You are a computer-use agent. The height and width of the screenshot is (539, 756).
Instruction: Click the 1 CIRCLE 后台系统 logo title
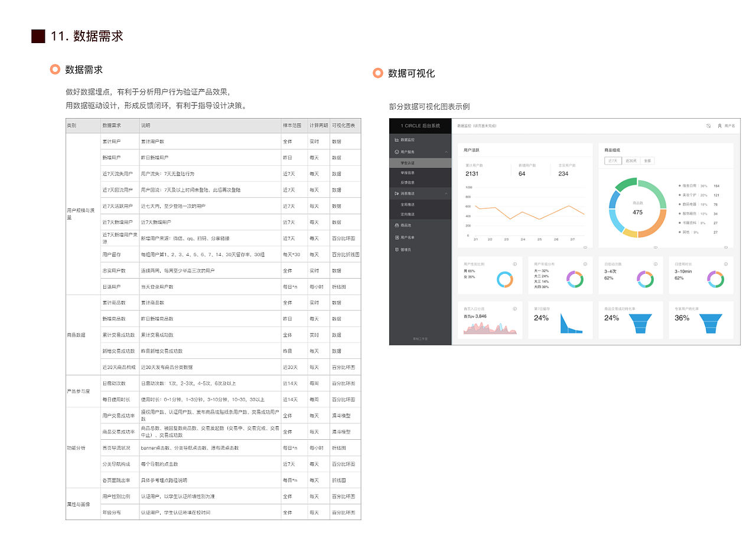pos(421,126)
